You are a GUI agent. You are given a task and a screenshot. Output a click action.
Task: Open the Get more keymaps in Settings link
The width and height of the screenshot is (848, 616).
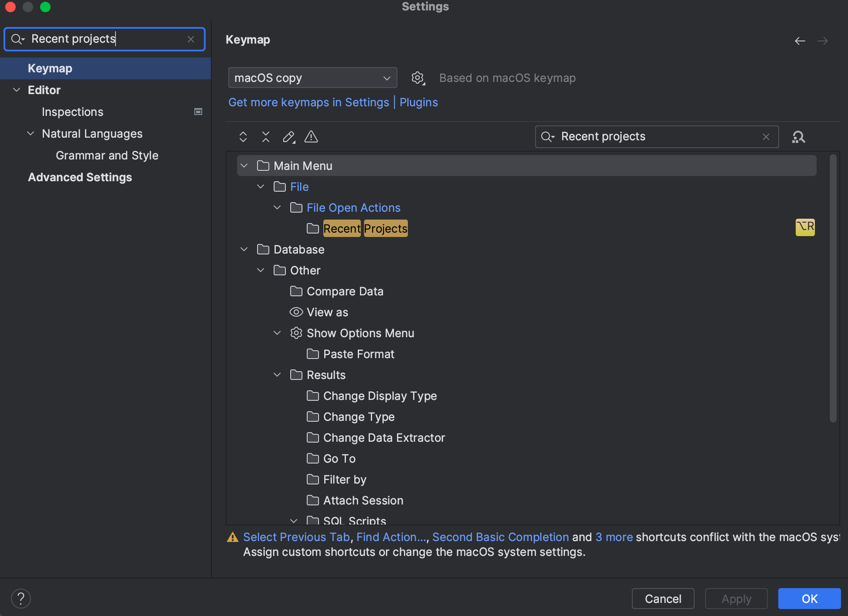point(309,102)
